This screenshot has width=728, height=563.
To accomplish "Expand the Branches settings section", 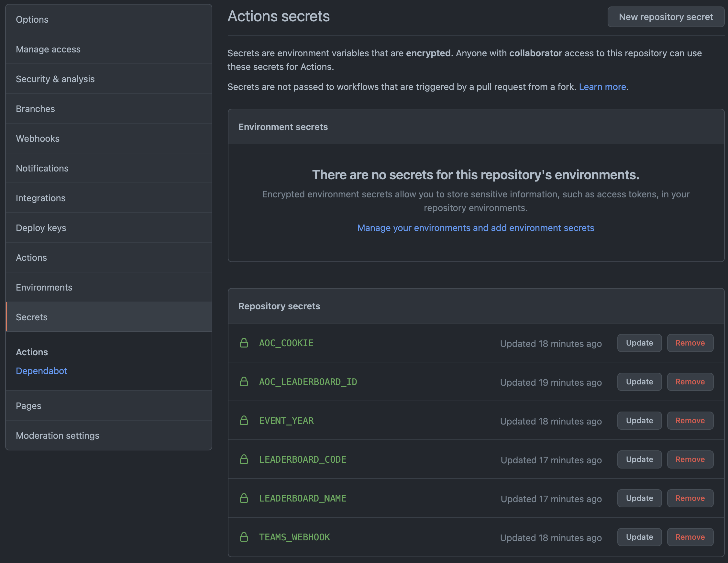I will pos(35,108).
